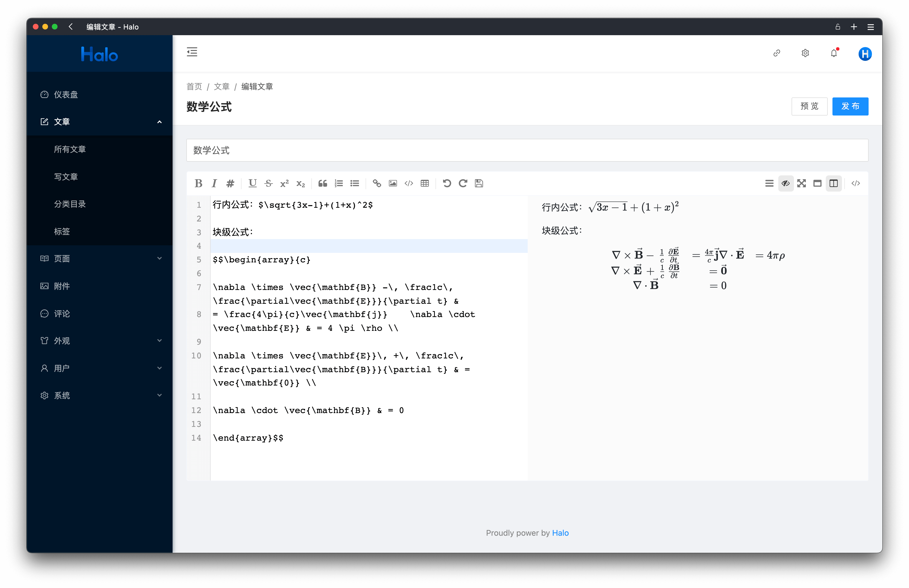909x588 pixels.
Task: Insert code block from toolbar
Action: click(409, 183)
